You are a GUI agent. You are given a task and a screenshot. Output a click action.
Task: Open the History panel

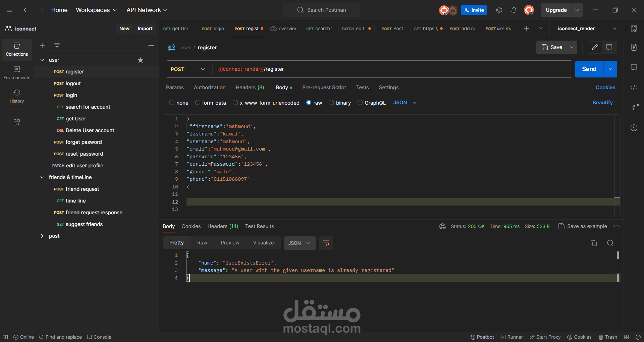coord(16,96)
